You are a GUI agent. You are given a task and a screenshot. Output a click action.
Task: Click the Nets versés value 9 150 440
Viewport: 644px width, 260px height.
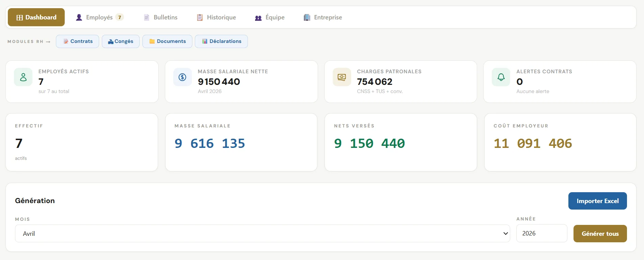coord(370,143)
